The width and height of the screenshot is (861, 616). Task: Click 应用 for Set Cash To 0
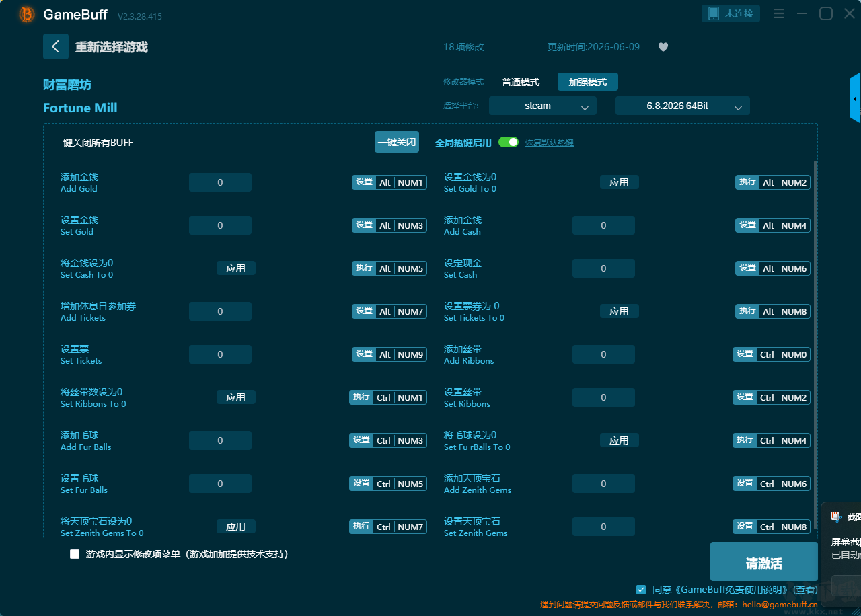pyautogui.click(x=236, y=268)
